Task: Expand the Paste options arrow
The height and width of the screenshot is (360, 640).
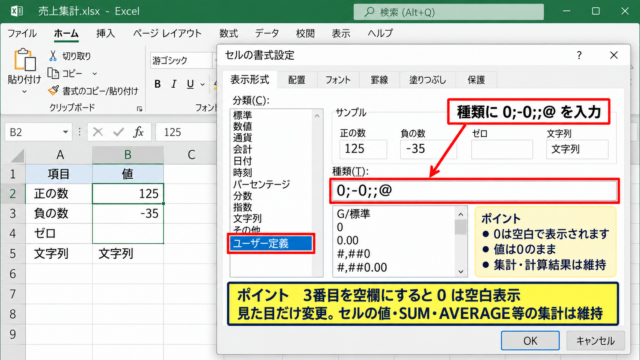Action: pyautogui.click(x=24, y=92)
